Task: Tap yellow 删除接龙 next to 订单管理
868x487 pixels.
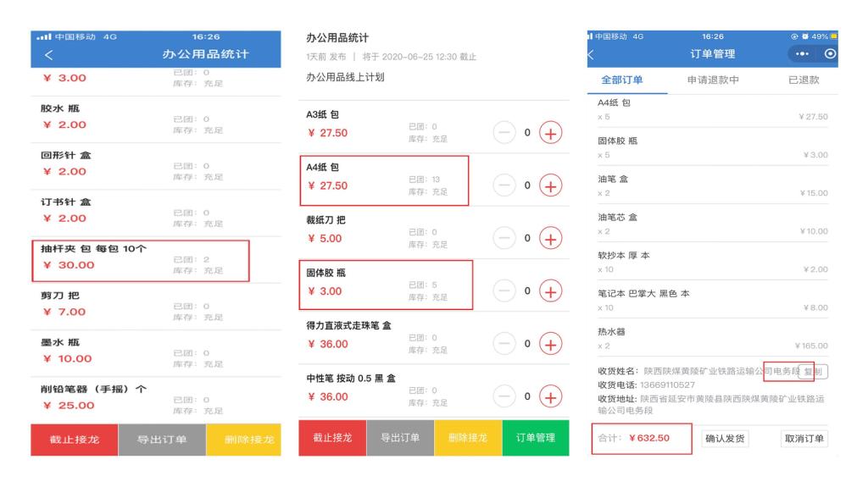Action: pos(468,438)
